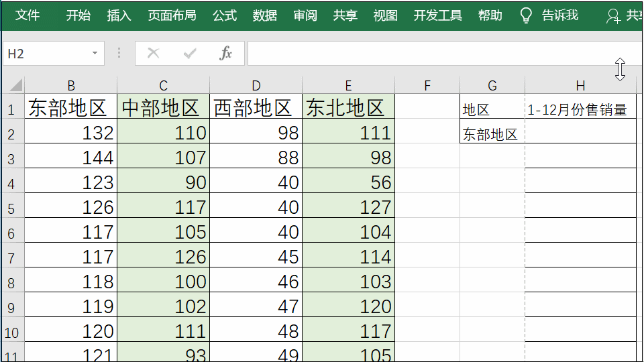Click cell with value 47

[x=256, y=306]
